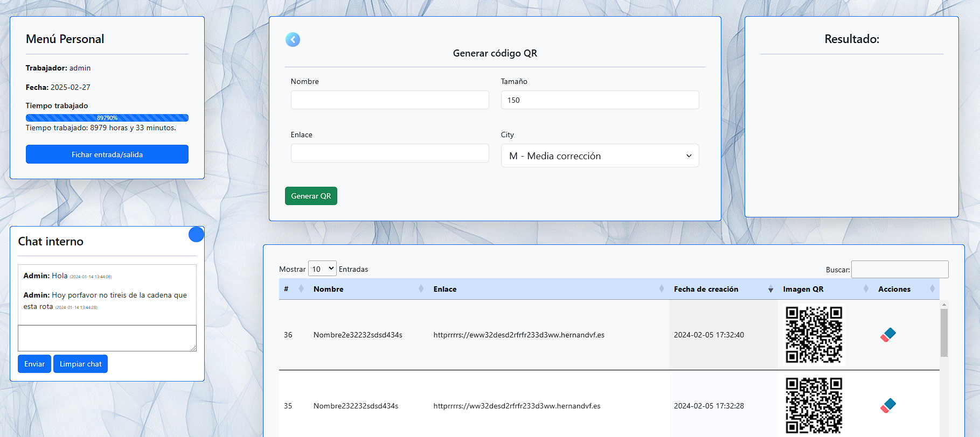Open the error correction level dropdown

pos(600,156)
